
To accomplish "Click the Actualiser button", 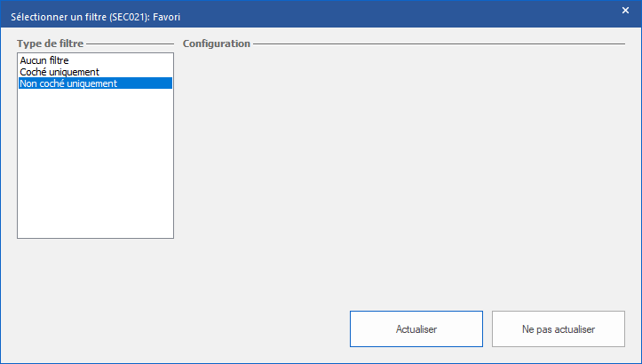I will point(416,329).
